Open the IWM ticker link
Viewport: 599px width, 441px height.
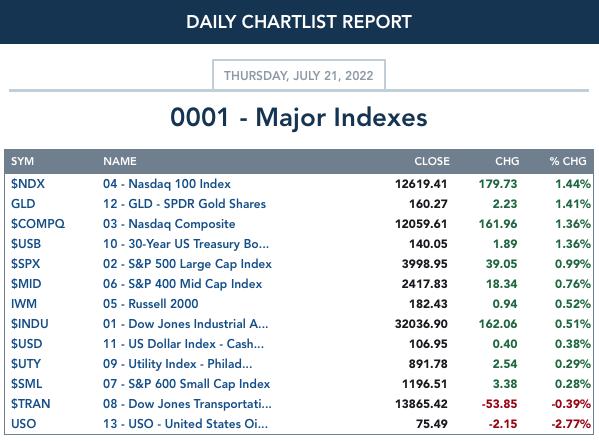click(24, 304)
